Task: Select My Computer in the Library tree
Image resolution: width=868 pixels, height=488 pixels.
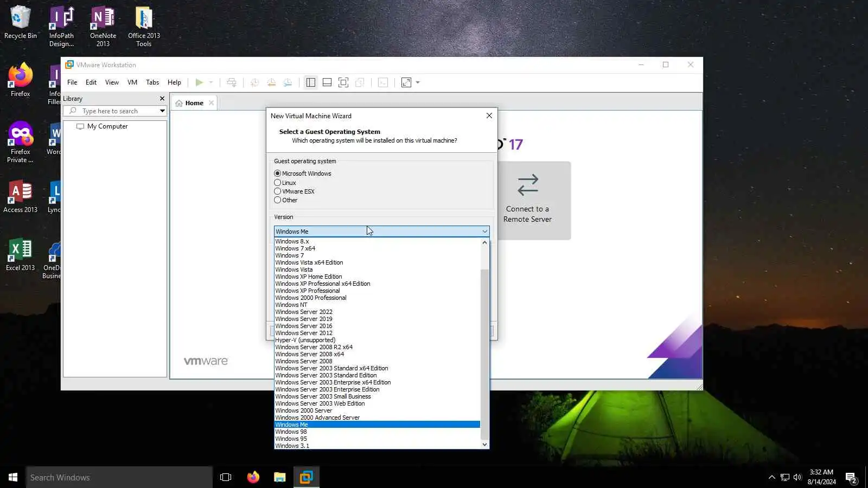Action: click(x=107, y=126)
